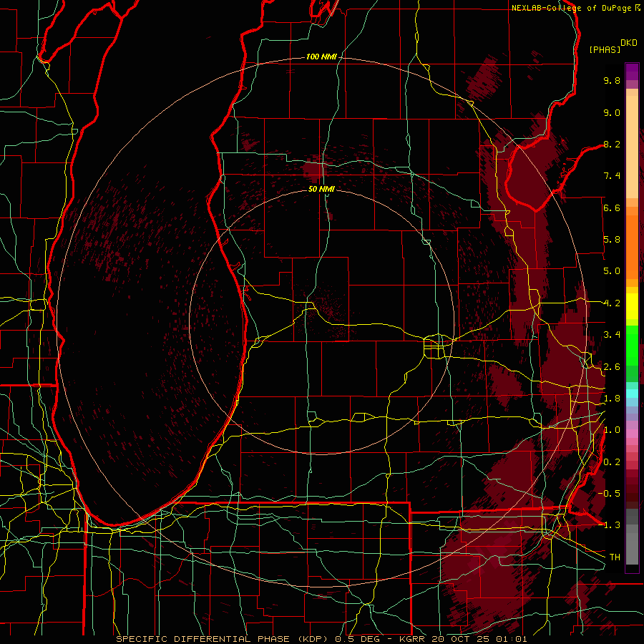Viewport: 644px width, 644px height.
Task: Click the TH threshold label
Action: pyautogui.click(x=615, y=557)
